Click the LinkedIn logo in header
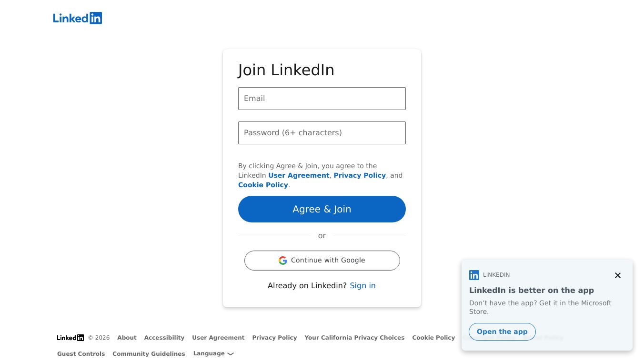The image size is (644, 362). [78, 18]
